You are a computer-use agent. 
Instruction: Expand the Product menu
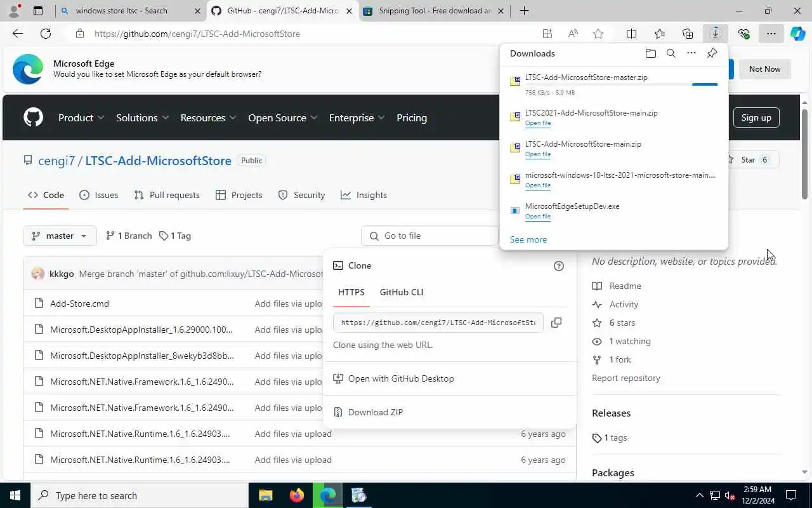click(81, 117)
